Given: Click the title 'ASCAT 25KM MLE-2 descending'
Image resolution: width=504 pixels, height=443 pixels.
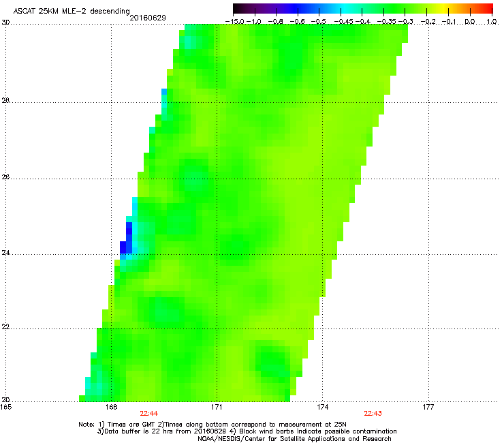Looking at the screenshot, I should coord(72,11).
